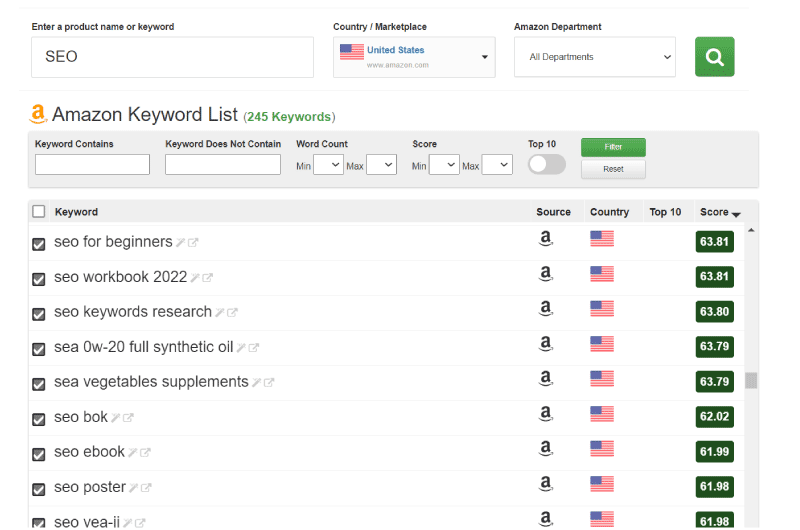Toggle the Top 10 switch

[x=546, y=164]
